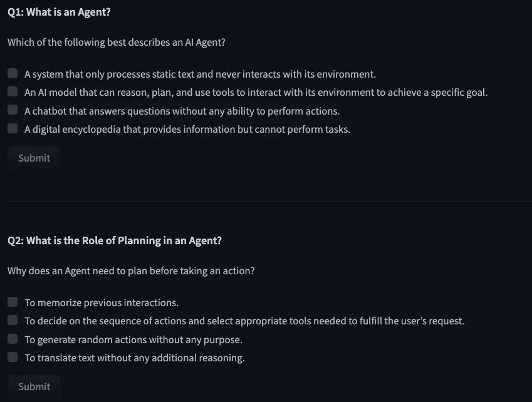Screen dimensions: 532x402
Task: Select the 'chatbot that answers questions' checkbox
Action: click(x=13, y=111)
